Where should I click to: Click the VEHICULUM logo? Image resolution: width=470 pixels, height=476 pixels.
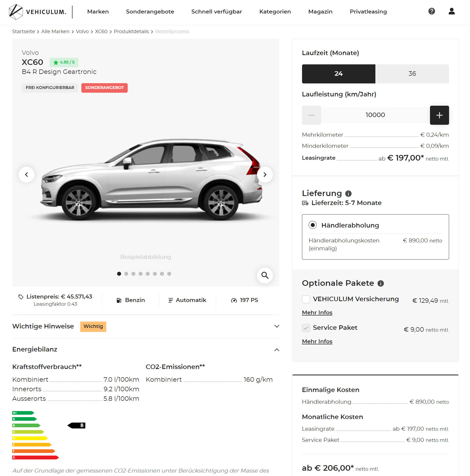37,12
